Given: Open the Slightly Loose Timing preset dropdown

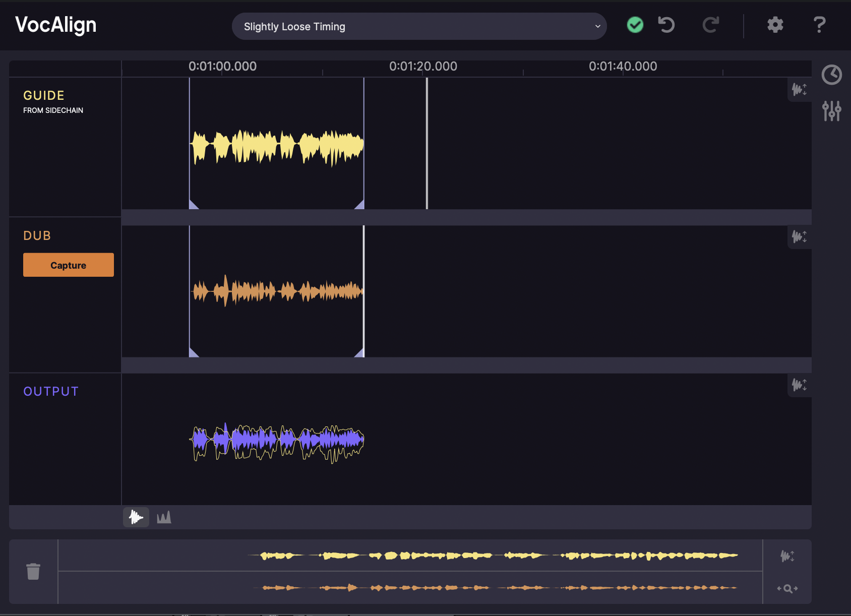Looking at the screenshot, I should [419, 26].
